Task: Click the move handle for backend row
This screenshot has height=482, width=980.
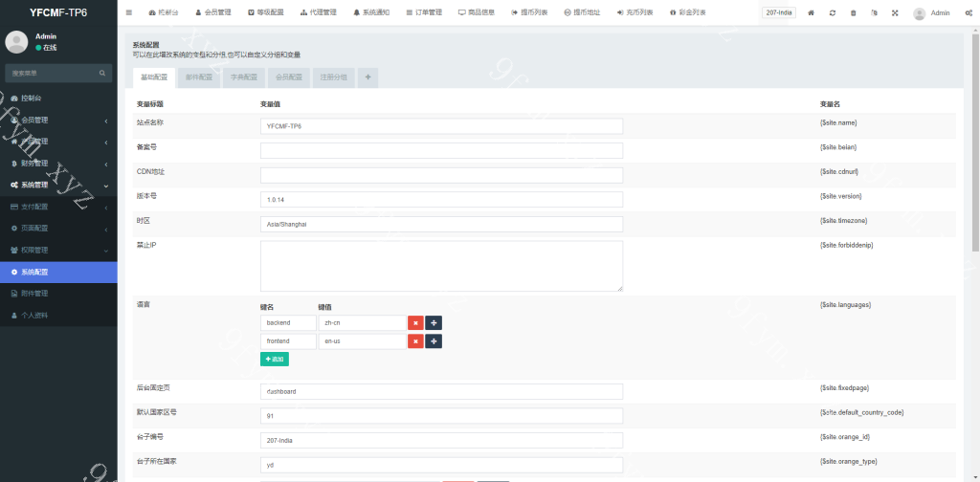Action: 434,323
